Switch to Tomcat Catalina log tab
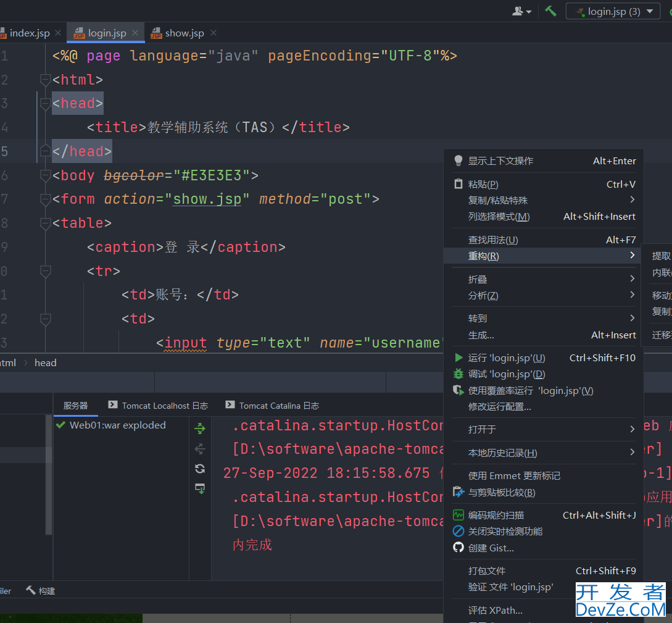This screenshot has height=623, width=672. click(273, 406)
